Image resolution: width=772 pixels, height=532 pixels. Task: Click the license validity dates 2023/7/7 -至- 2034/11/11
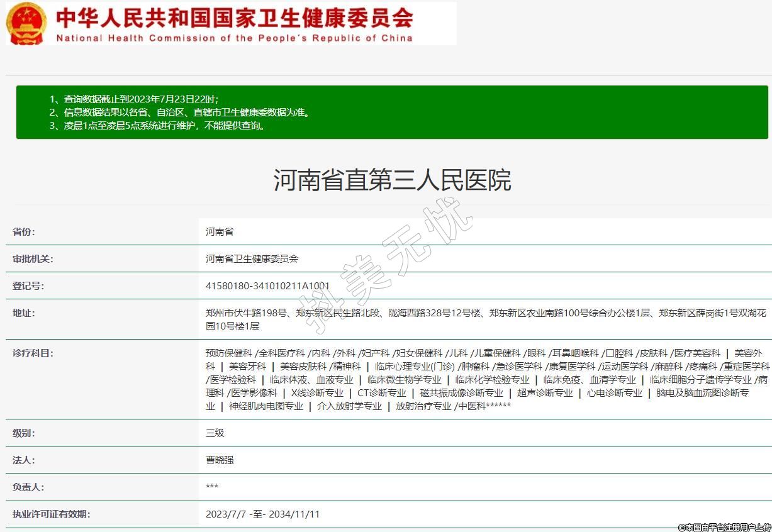tap(262, 514)
